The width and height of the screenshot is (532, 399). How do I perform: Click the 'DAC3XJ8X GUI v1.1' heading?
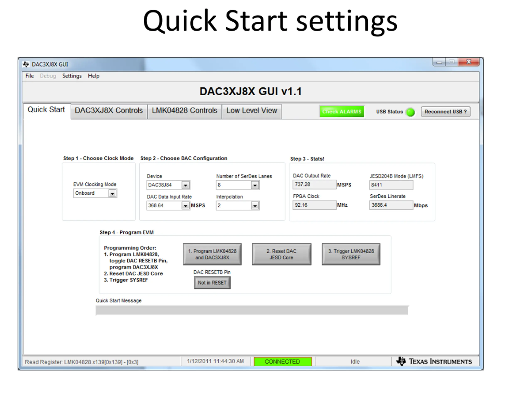click(251, 91)
